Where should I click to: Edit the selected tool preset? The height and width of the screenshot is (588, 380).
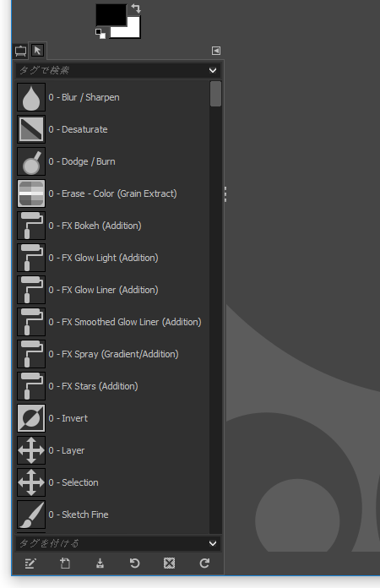30,563
